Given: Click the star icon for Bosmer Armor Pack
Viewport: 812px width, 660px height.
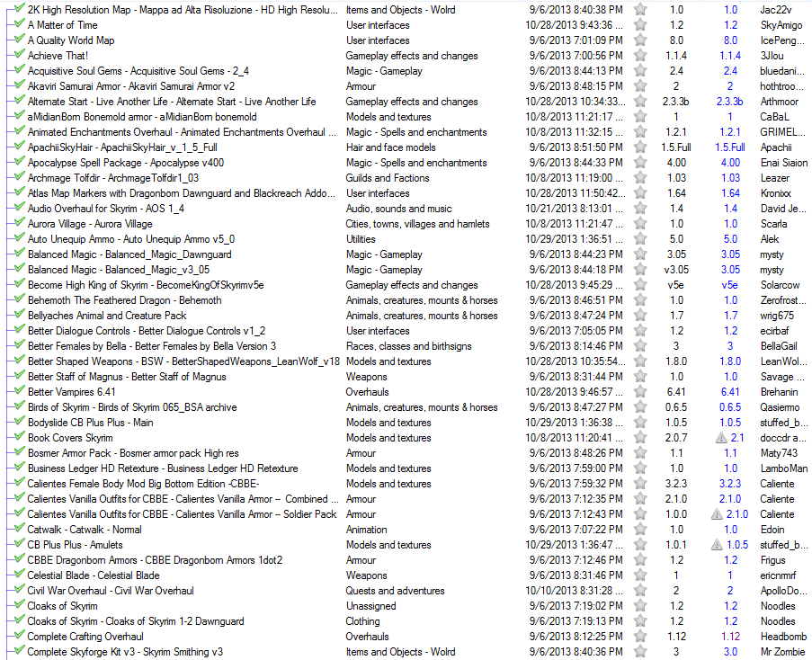Looking at the screenshot, I should coord(640,452).
